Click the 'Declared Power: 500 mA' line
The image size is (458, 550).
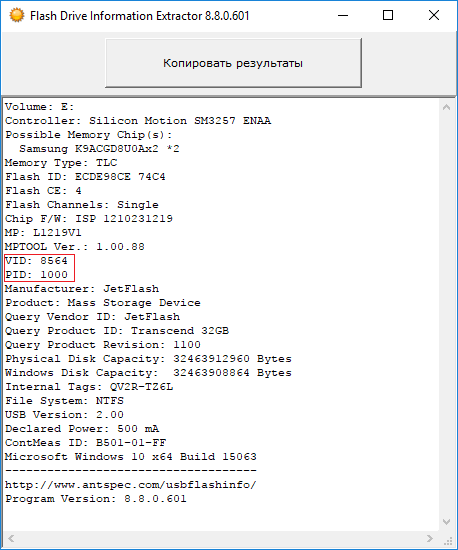pyautogui.click(x=82, y=429)
